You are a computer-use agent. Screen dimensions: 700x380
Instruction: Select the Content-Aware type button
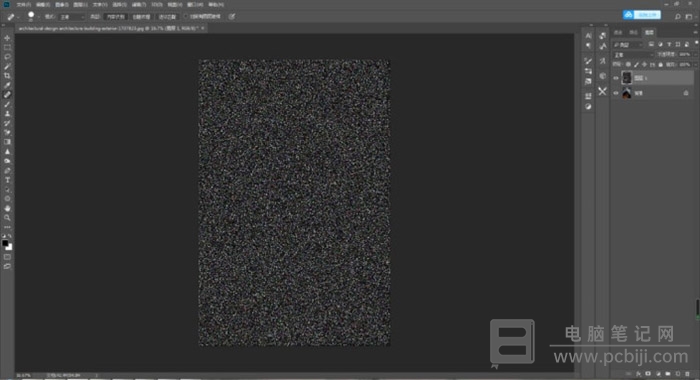pos(116,17)
